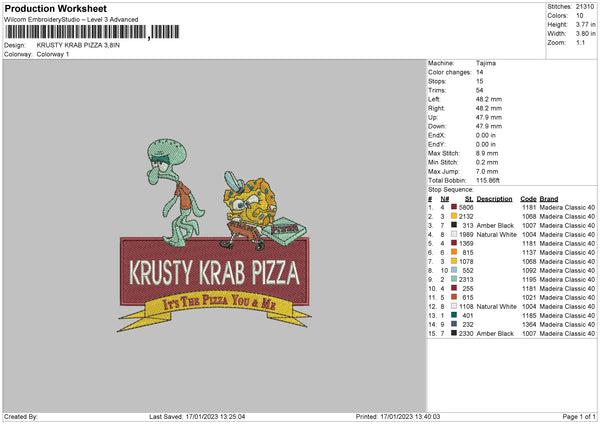
Task: Select the Width value 3.80 in
Action: [585, 34]
